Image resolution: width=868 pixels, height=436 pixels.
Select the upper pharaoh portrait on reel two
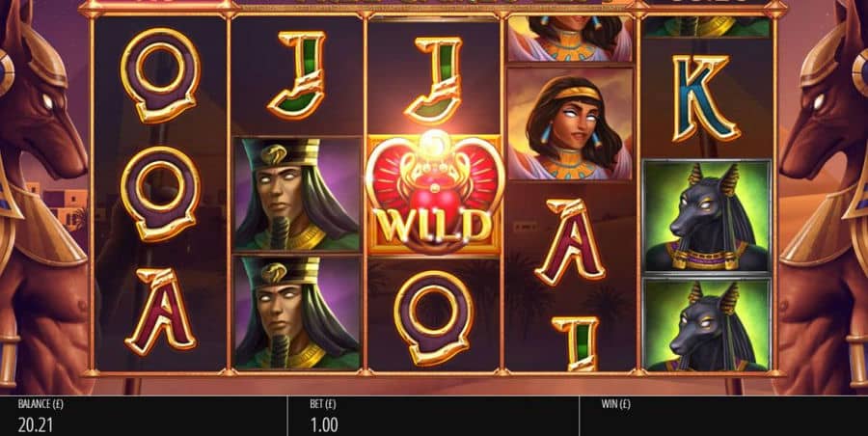(x=297, y=194)
